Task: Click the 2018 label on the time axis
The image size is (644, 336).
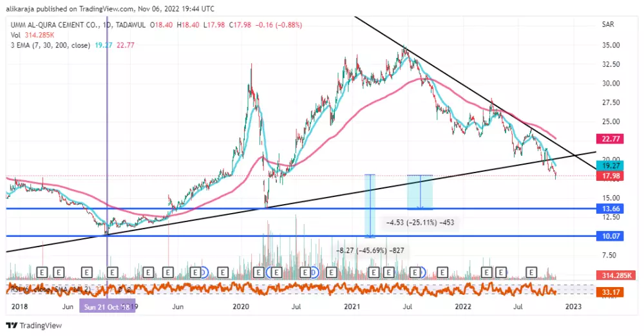Action: pos(19,307)
